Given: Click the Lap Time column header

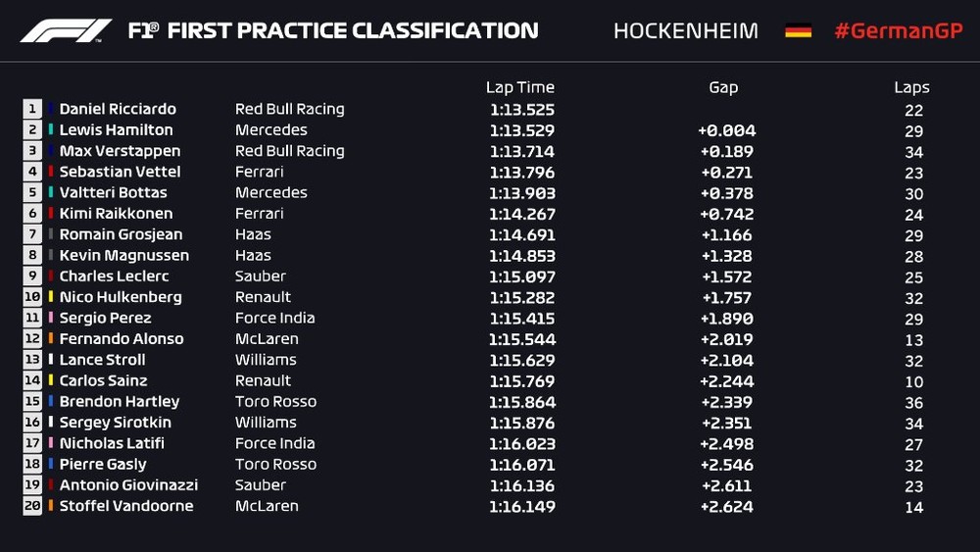Looking at the screenshot, I should pos(519,87).
